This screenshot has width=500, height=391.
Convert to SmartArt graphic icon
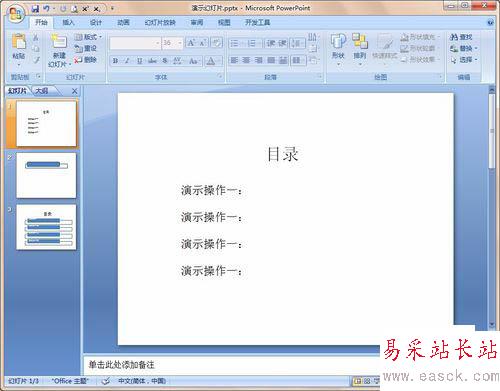tap(313, 60)
